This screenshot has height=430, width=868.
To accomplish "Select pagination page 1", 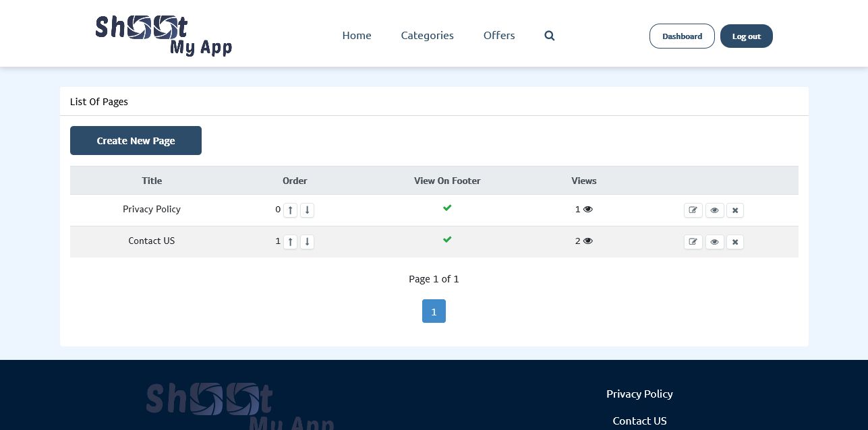I will 434,311.
